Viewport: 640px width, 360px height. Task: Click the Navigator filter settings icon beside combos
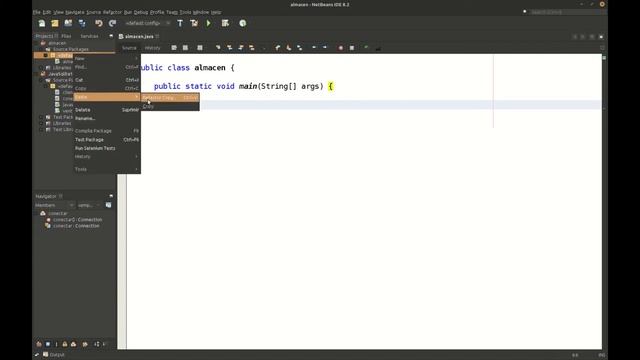click(108, 205)
